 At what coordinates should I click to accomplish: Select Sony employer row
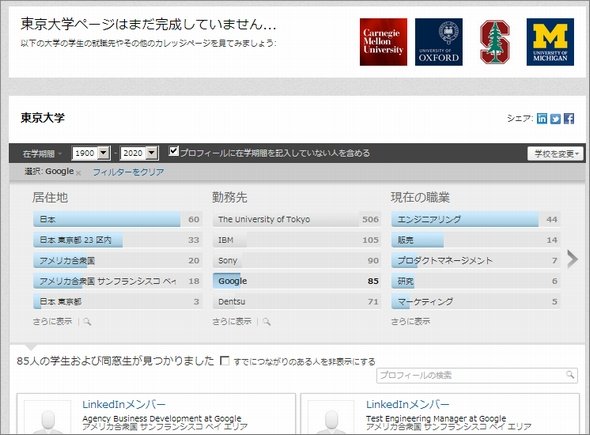(x=297, y=260)
